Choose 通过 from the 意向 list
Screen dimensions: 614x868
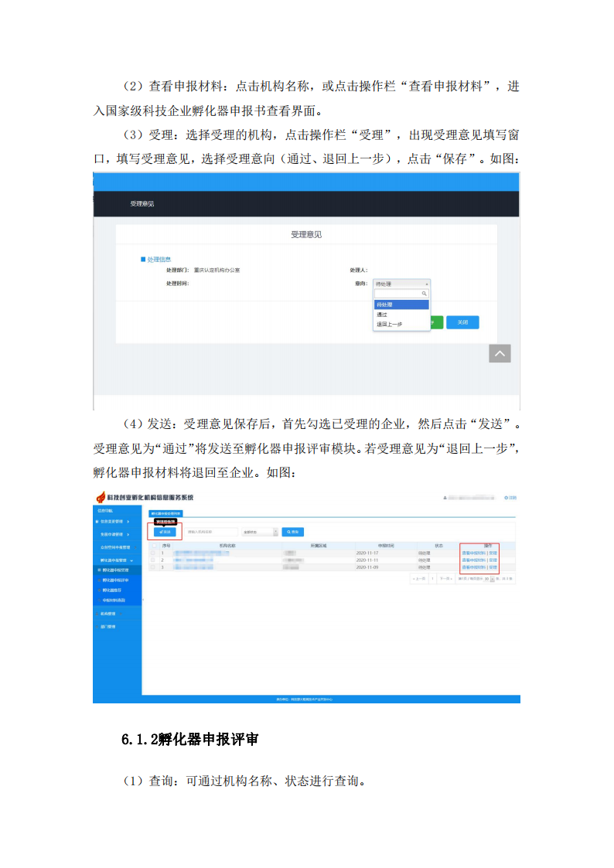401,315
